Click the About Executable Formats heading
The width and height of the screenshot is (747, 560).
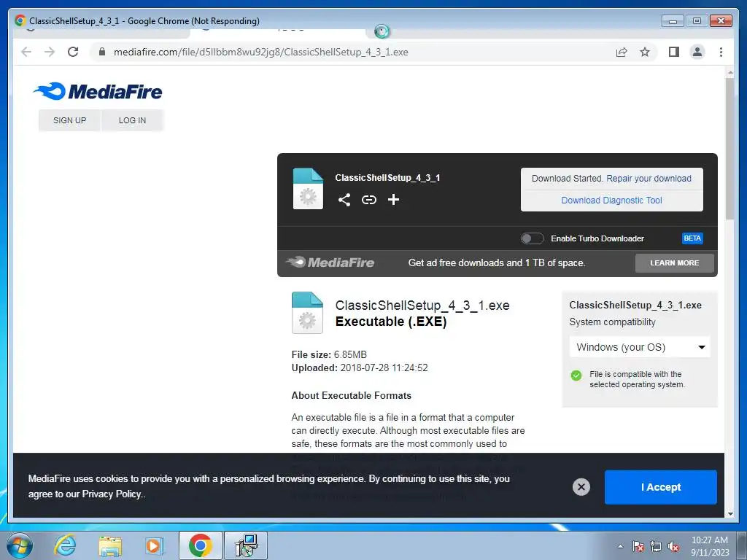coord(351,396)
